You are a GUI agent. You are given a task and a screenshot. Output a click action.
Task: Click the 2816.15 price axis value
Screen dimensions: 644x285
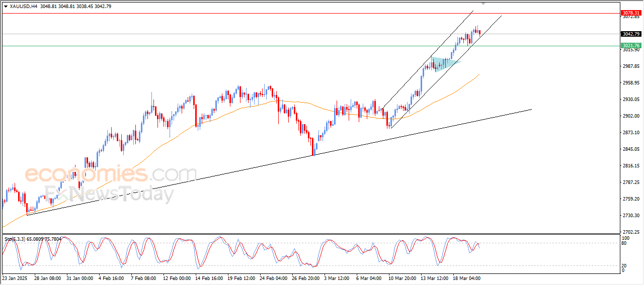[630, 166]
